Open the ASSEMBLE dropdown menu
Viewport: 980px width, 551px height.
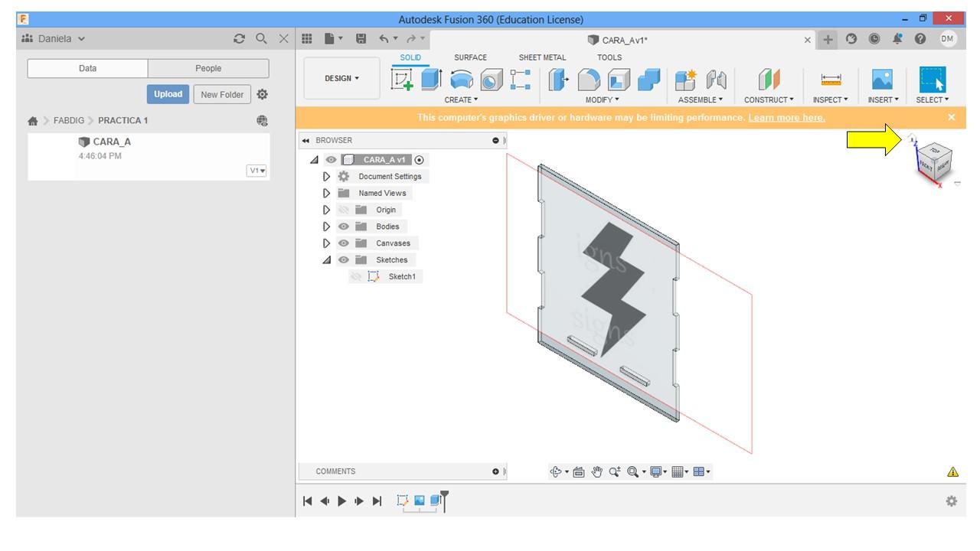tap(701, 99)
